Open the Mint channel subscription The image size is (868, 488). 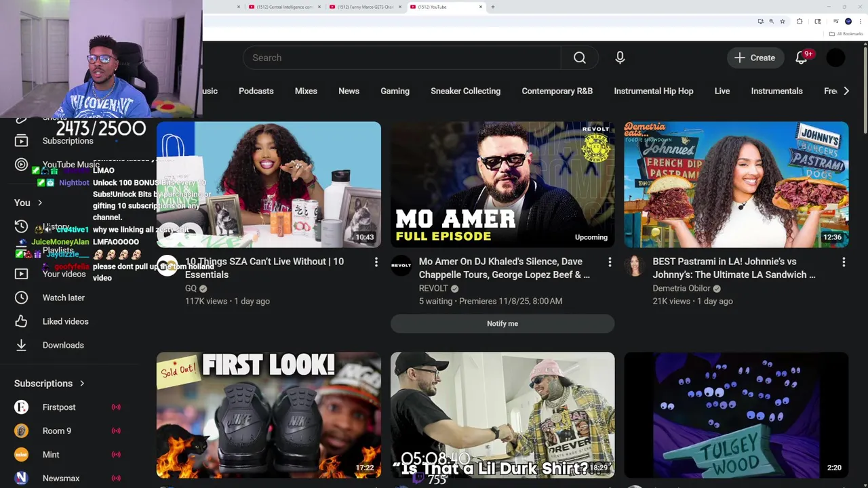(51, 455)
